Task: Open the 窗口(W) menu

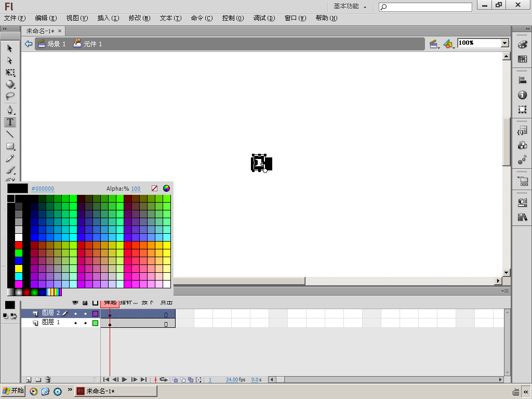Action: [295, 18]
